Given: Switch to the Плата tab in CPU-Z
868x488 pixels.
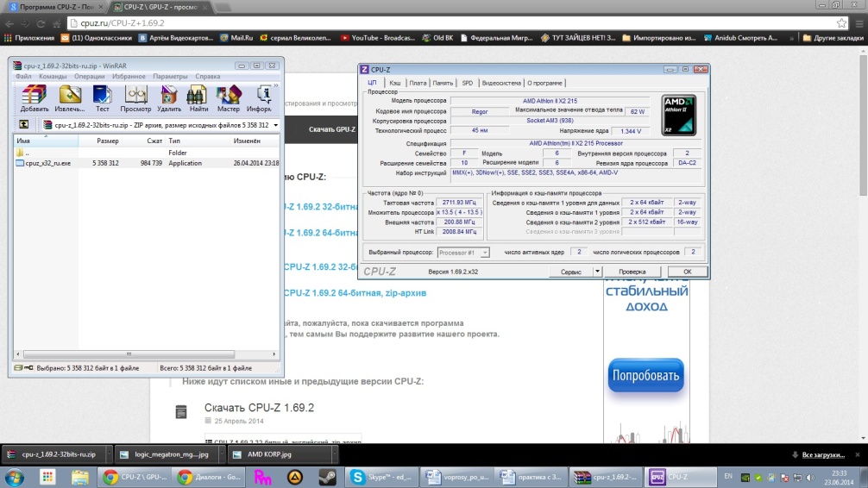Looking at the screenshot, I should 418,83.
